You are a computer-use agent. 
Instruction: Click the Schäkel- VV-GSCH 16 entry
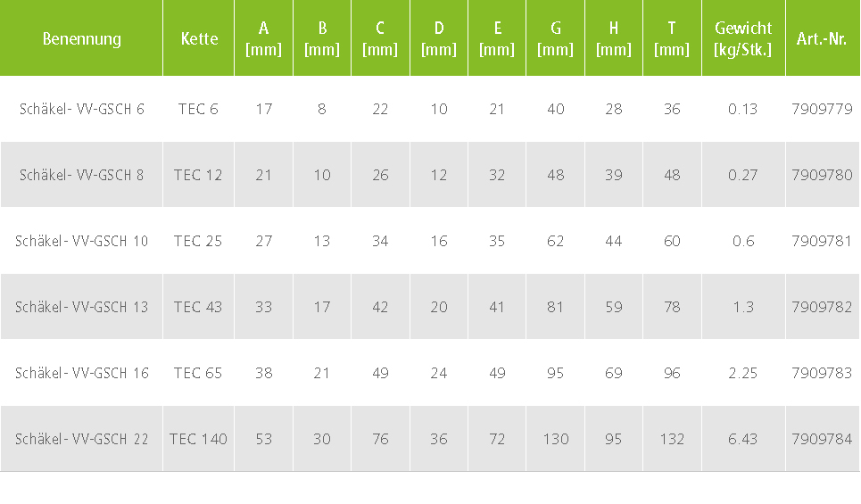pyautogui.click(x=82, y=373)
